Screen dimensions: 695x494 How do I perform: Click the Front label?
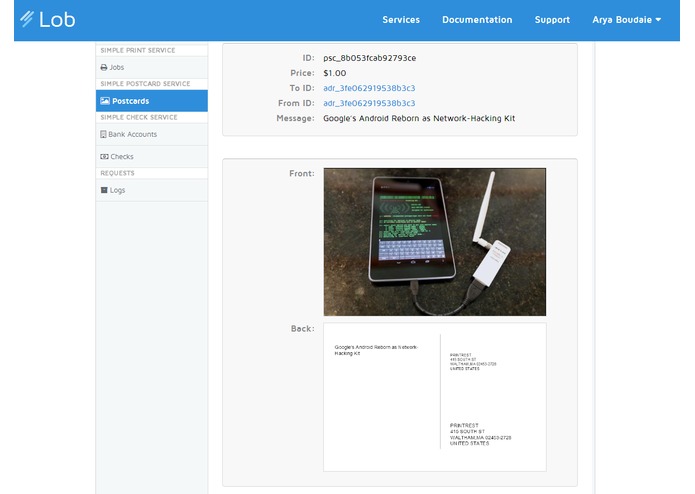tap(302, 174)
